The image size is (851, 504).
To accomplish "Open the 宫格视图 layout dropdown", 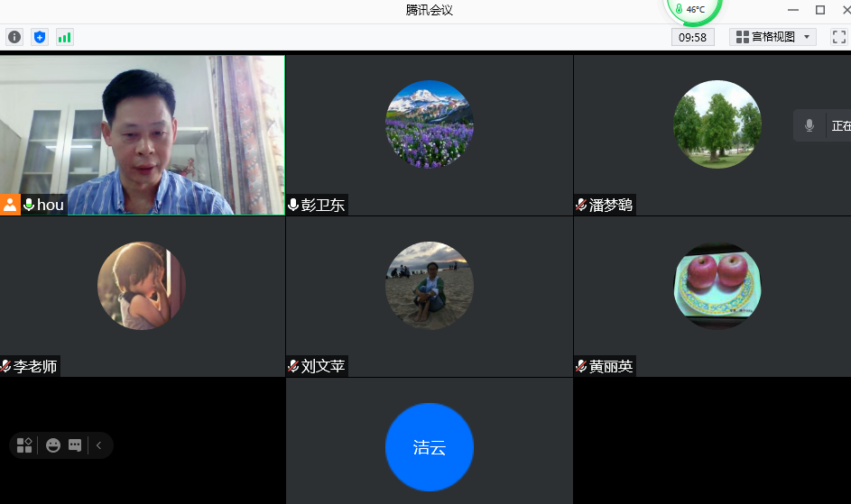I will (x=772, y=37).
